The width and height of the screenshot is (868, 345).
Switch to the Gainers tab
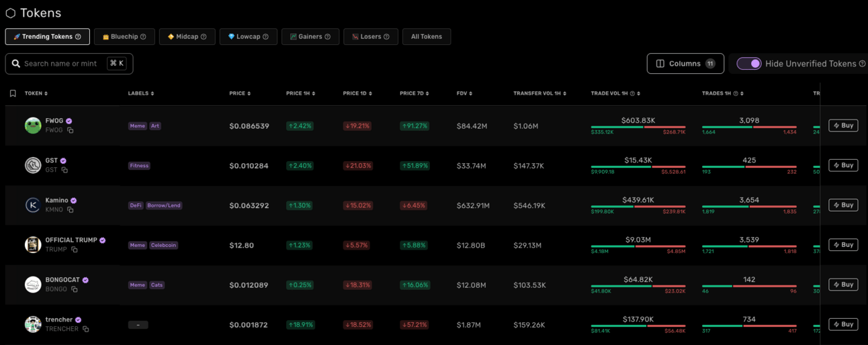[x=310, y=37]
